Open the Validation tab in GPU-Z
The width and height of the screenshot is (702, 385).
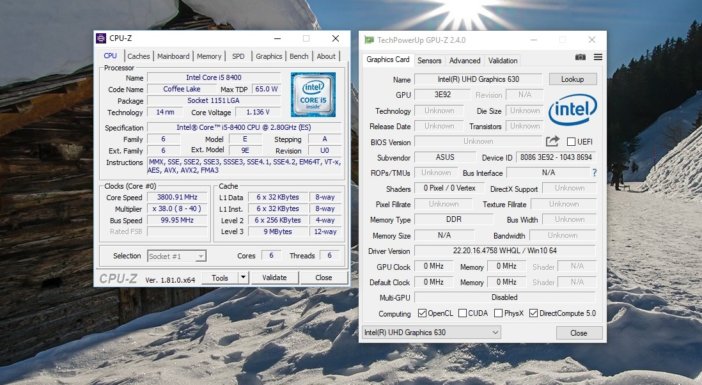(503, 60)
